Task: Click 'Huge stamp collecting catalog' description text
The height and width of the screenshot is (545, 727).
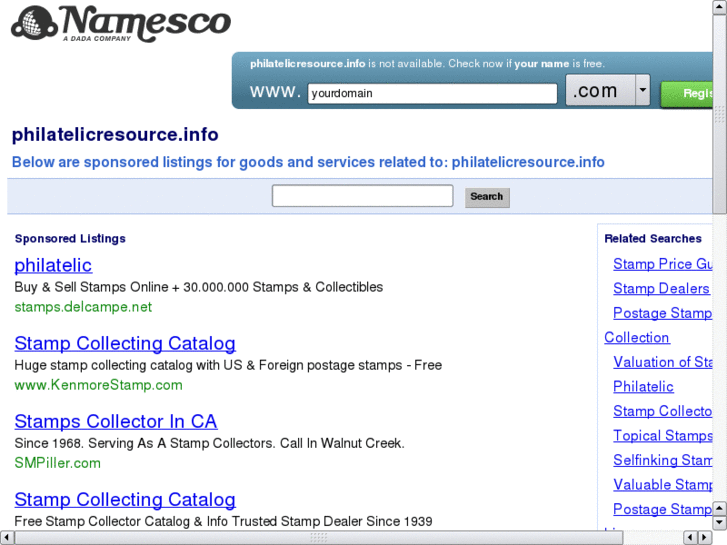Action: coord(228,365)
